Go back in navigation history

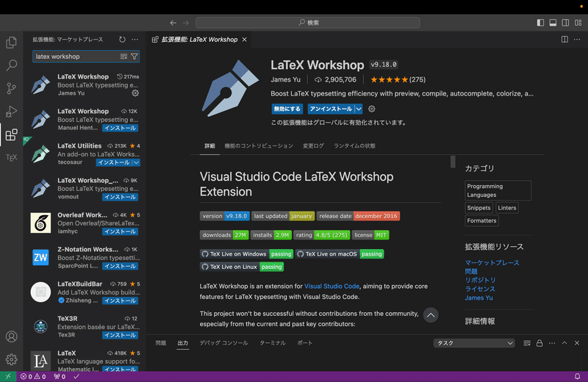point(173,23)
